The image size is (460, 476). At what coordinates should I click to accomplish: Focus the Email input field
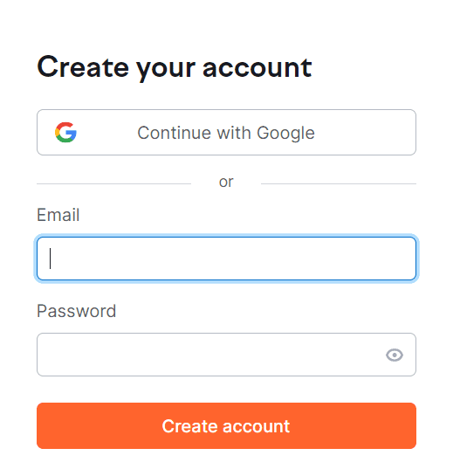[226, 259]
